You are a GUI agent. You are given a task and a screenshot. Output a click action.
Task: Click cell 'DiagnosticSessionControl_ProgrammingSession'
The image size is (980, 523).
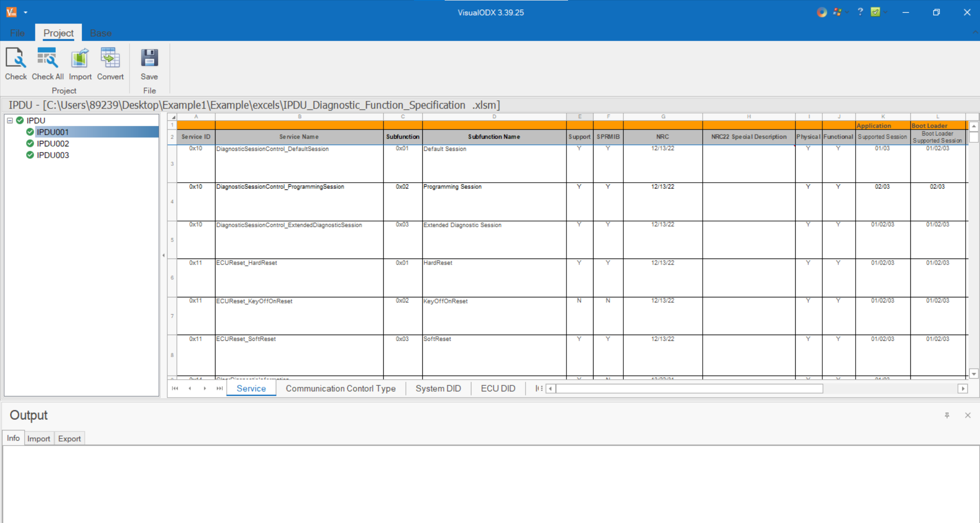(x=299, y=202)
